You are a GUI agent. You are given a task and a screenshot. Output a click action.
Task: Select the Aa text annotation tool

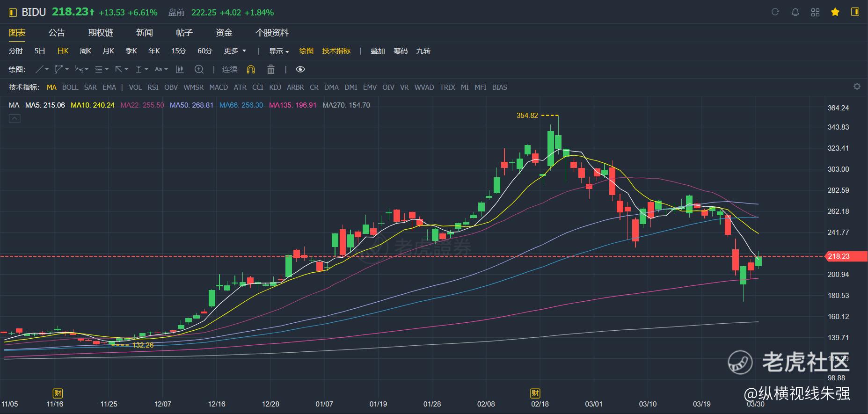coord(158,69)
